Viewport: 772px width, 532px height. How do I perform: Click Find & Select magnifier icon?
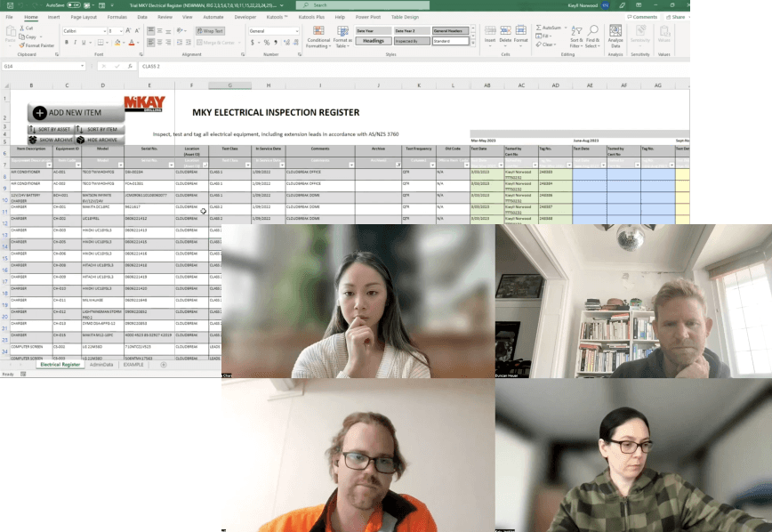click(x=592, y=31)
